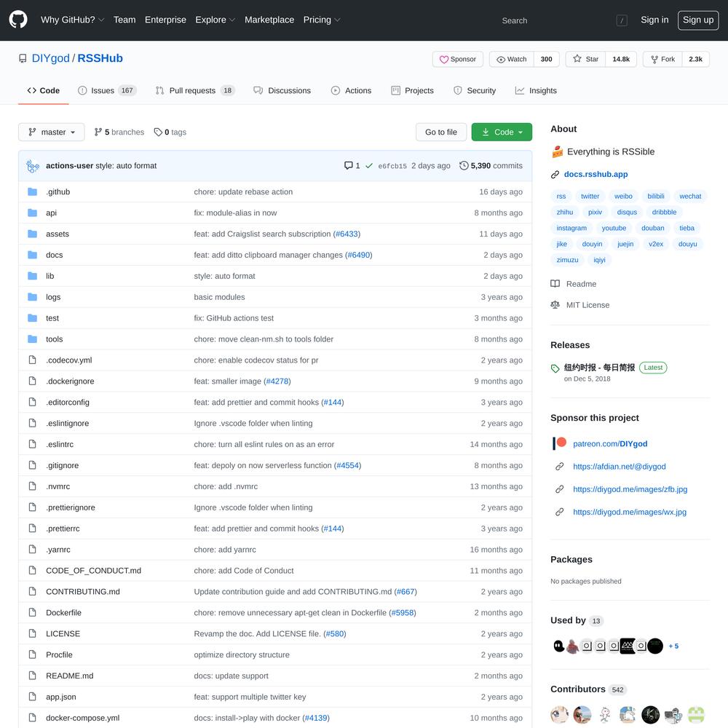Fork the repository

(662, 59)
